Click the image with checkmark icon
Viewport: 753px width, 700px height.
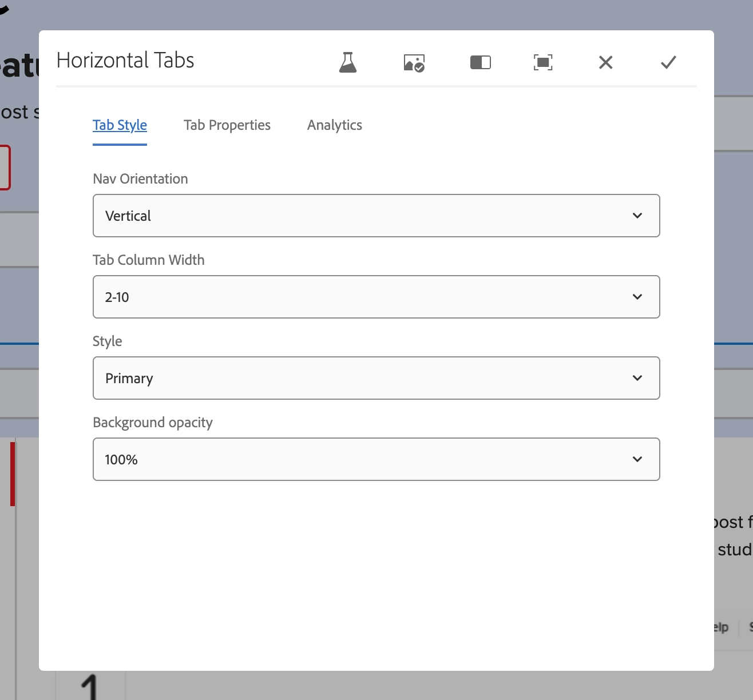[x=414, y=62]
